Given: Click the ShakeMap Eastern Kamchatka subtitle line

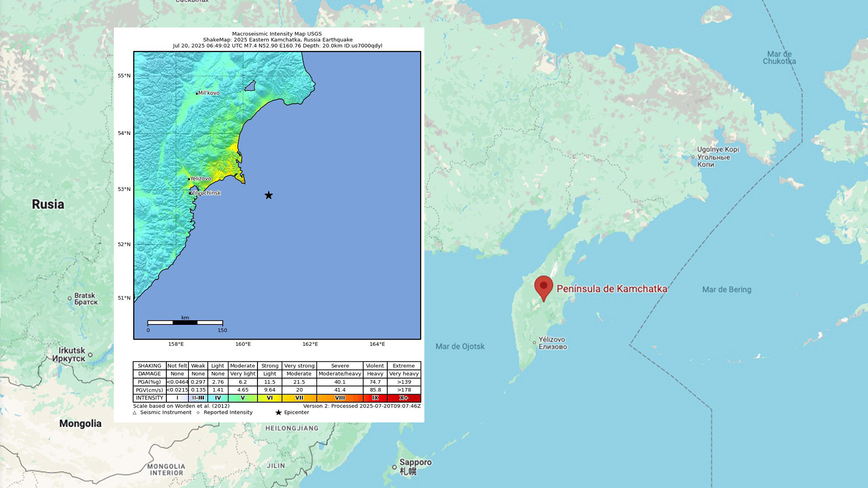Looking at the screenshot, I should click(x=278, y=40).
